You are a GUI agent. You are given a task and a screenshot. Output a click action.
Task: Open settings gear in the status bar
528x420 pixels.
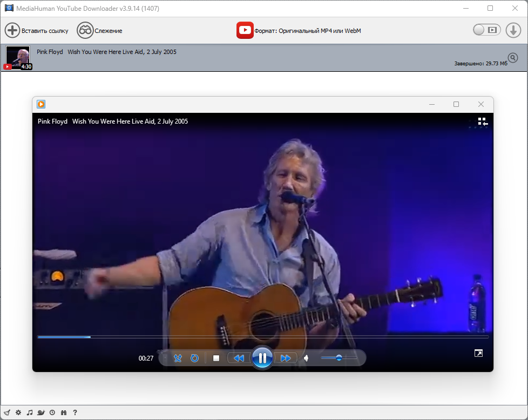tap(18, 412)
